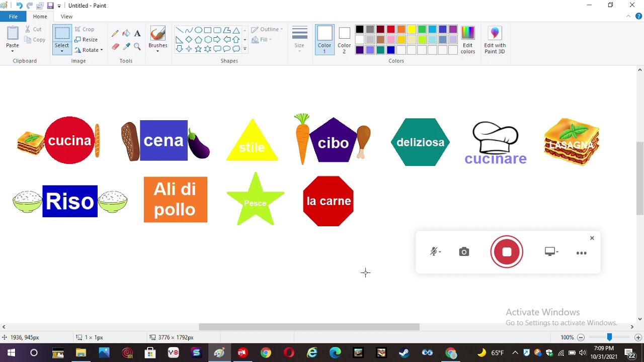This screenshot has width=644, height=362.
Task: Choose the Eraser tool
Action: [x=115, y=47]
